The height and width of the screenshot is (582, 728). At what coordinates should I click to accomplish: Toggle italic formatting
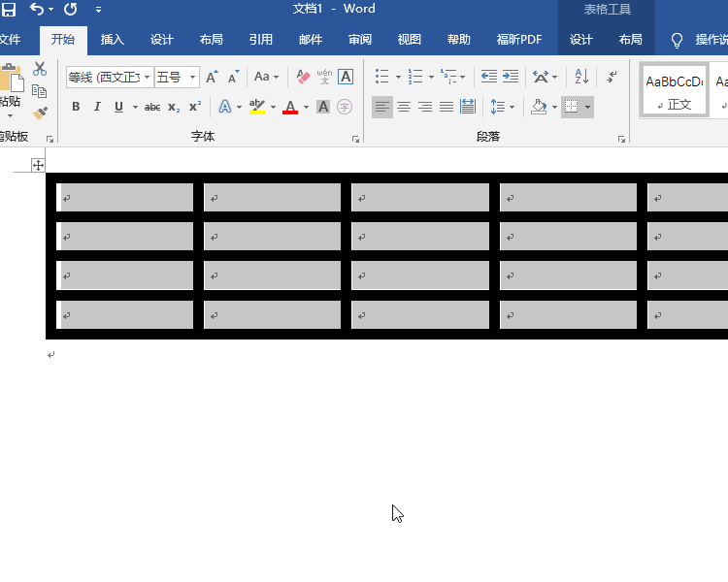[x=97, y=107]
